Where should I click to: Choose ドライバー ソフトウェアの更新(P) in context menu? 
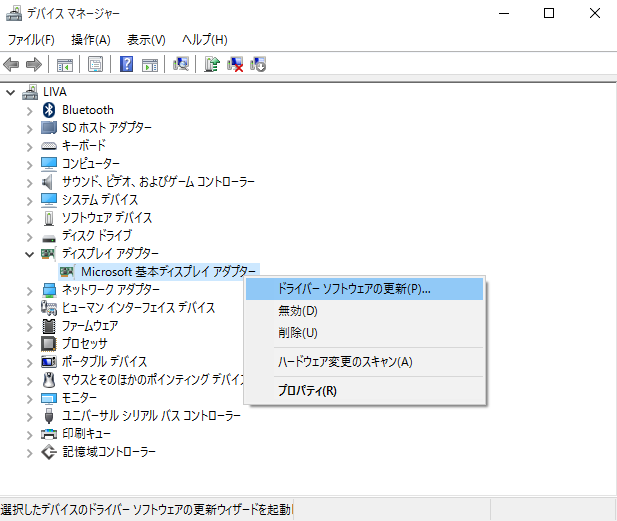pos(364,289)
